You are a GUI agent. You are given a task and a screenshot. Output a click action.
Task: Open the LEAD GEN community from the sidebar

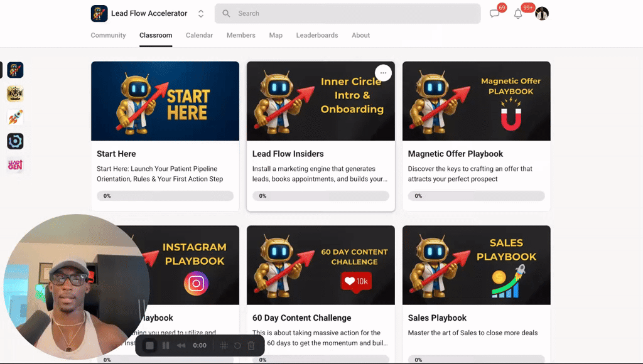tap(15, 164)
